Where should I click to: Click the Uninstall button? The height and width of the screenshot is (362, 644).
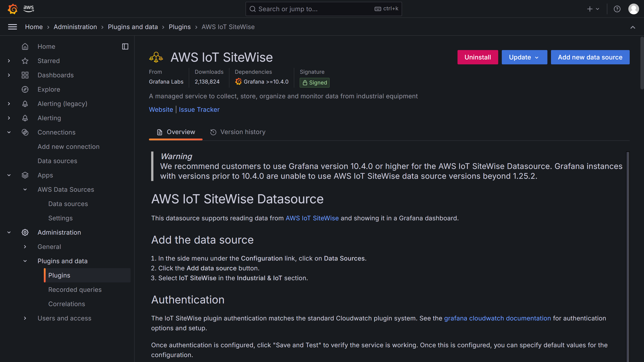477,57
